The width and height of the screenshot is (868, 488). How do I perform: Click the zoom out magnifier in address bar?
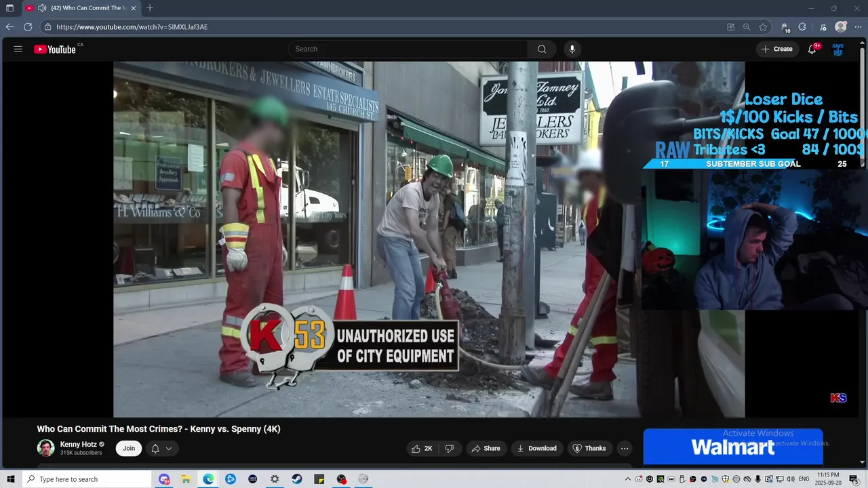(747, 27)
